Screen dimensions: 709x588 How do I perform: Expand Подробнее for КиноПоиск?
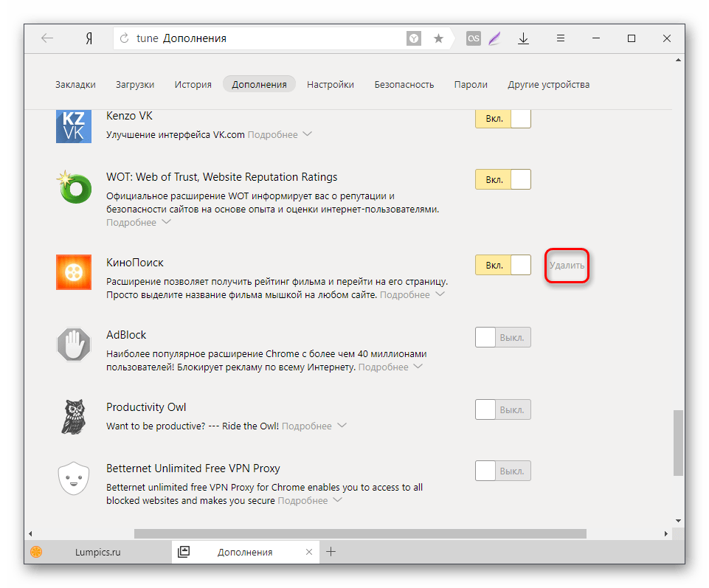coord(412,295)
